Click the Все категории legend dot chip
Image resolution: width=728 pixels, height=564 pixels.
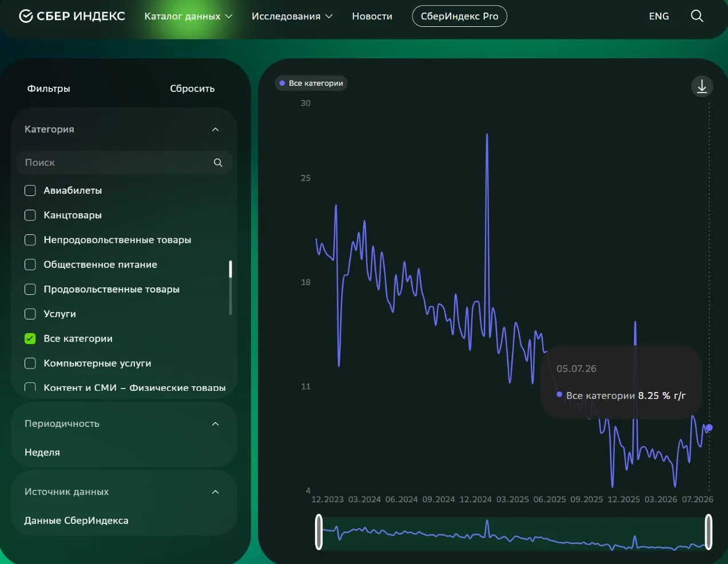pyautogui.click(x=312, y=83)
